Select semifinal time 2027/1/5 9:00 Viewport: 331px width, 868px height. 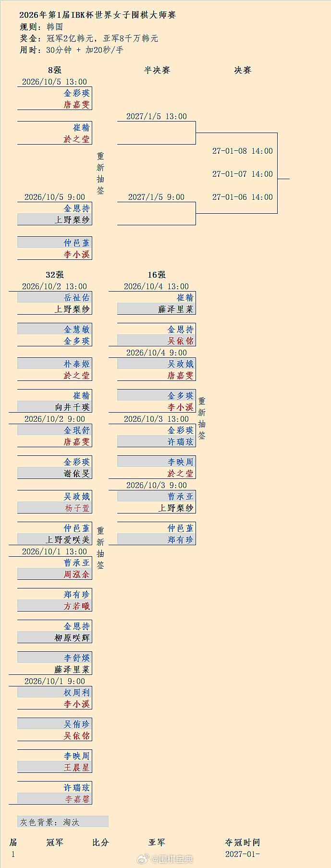click(x=157, y=197)
